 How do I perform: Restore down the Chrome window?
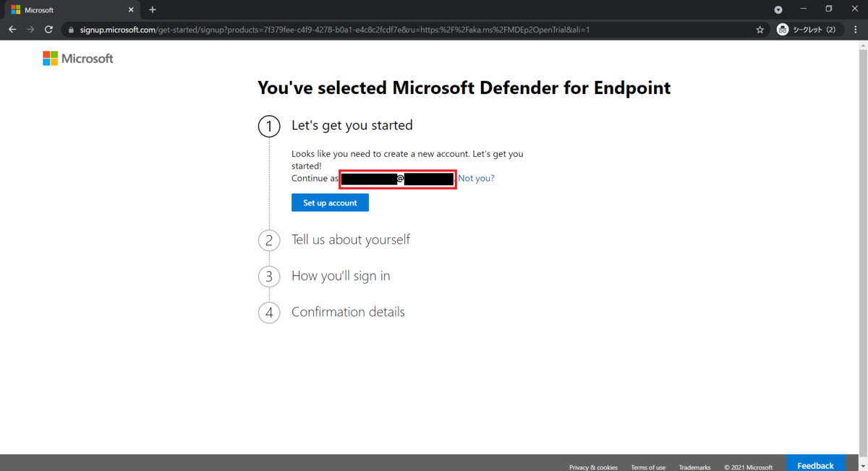point(829,9)
